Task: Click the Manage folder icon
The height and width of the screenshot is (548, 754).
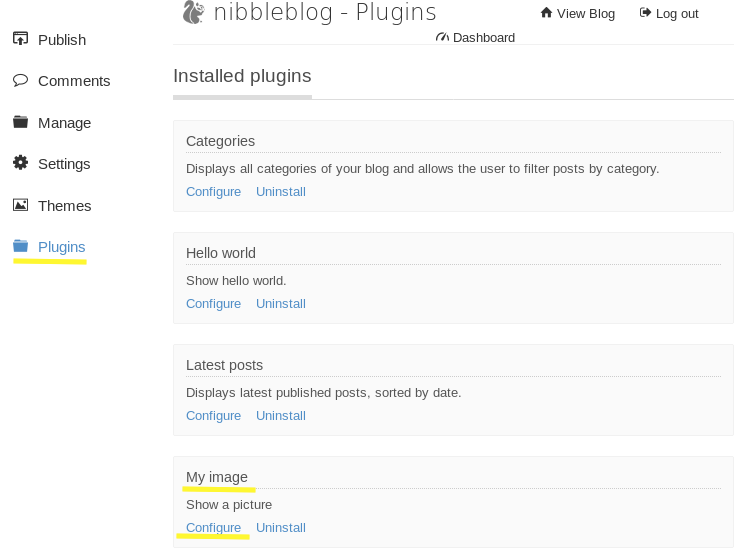Action: click(x=20, y=122)
